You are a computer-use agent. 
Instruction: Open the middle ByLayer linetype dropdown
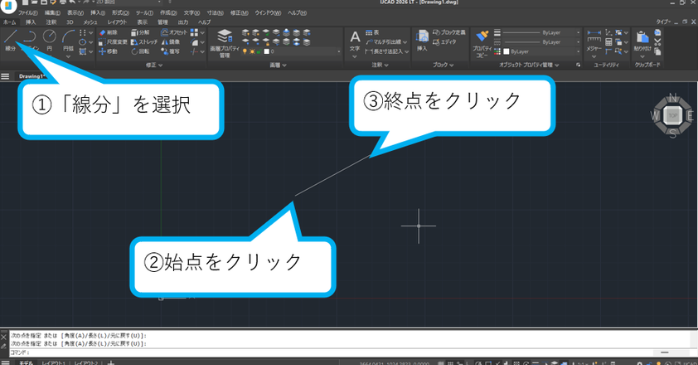coord(578,42)
